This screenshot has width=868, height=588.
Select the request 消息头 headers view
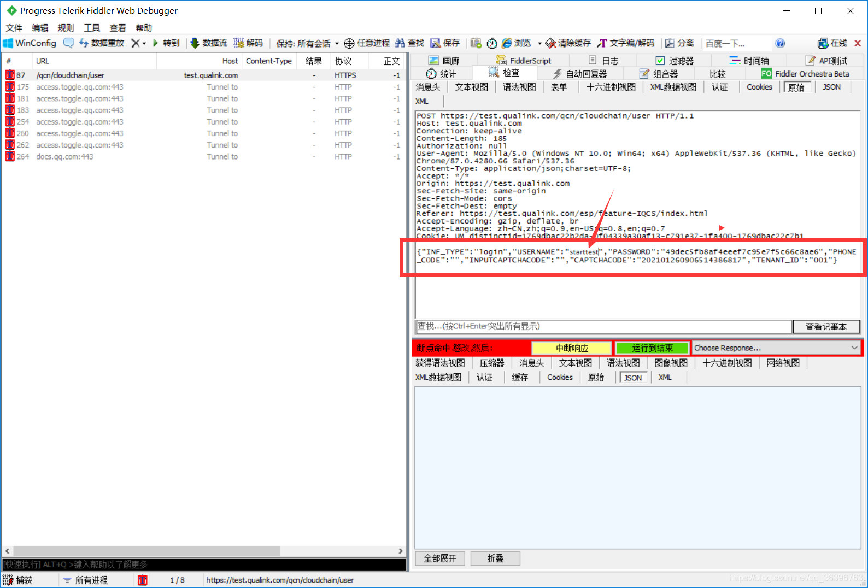(428, 87)
